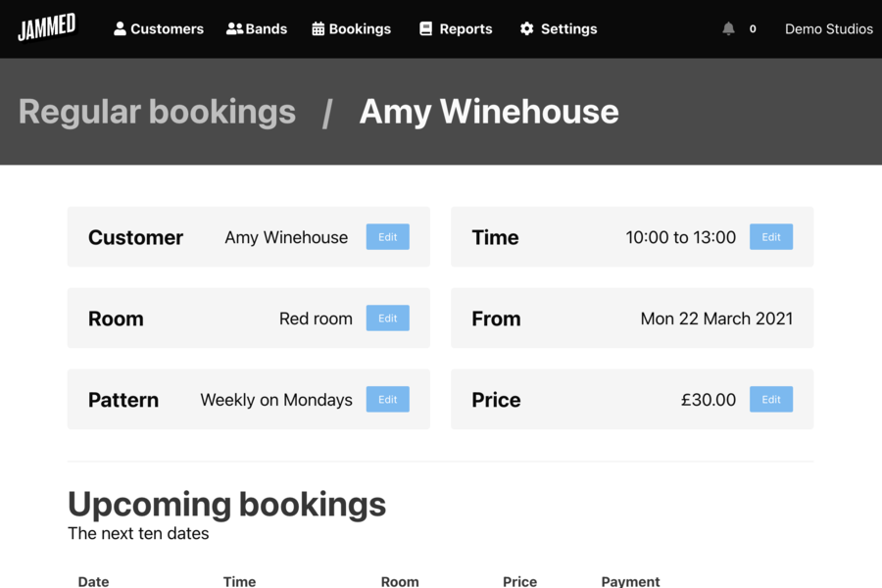The height and width of the screenshot is (588, 882).
Task: Click the notification count number
Action: coord(753,29)
